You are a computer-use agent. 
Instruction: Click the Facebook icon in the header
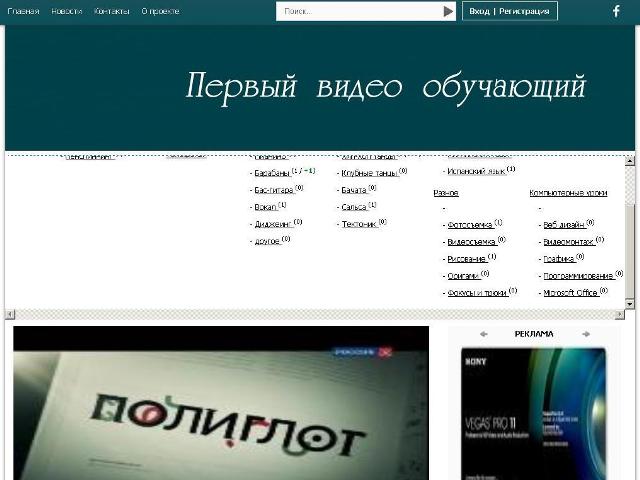tap(616, 11)
